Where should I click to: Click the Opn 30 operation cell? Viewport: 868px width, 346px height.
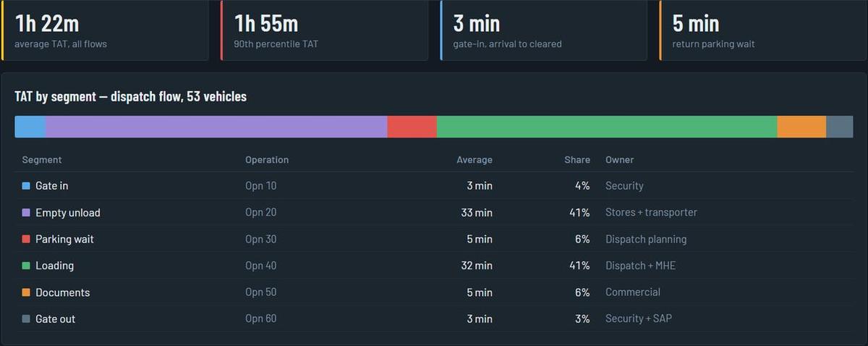pos(260,240)
